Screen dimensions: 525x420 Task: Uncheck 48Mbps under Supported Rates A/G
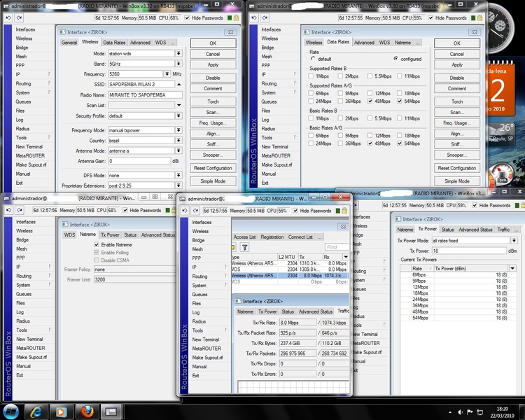pos(370,101)
